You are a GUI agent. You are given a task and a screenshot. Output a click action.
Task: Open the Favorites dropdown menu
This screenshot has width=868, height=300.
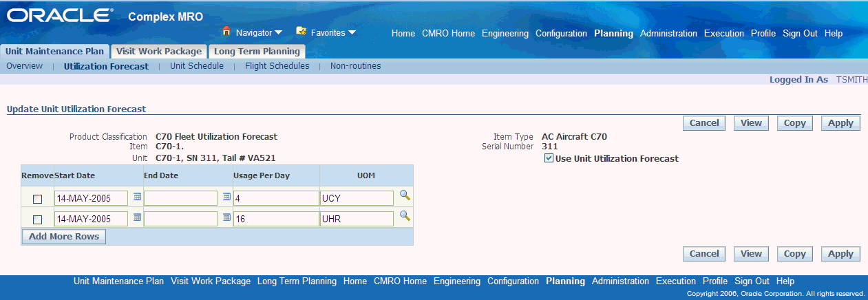coord(333,32)
